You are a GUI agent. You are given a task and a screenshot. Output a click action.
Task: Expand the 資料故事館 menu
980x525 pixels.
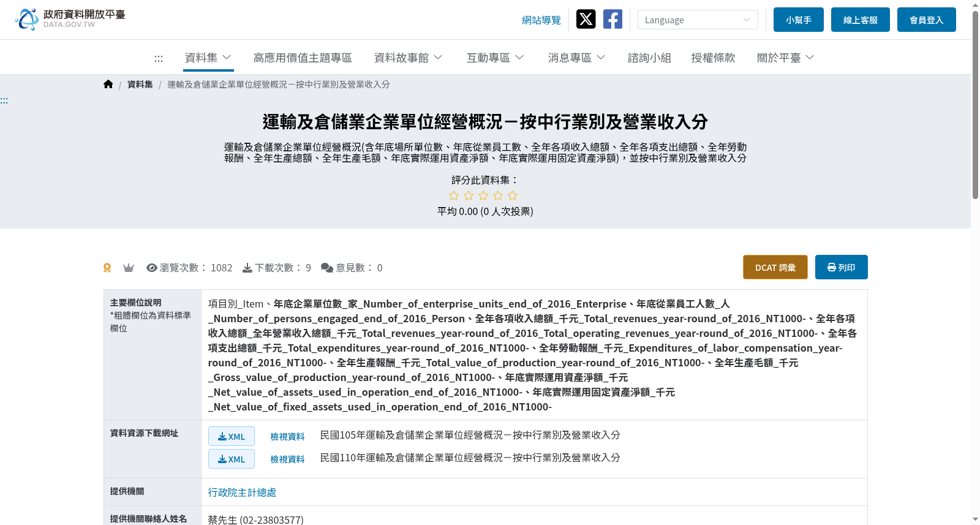[x=408, y=58]
